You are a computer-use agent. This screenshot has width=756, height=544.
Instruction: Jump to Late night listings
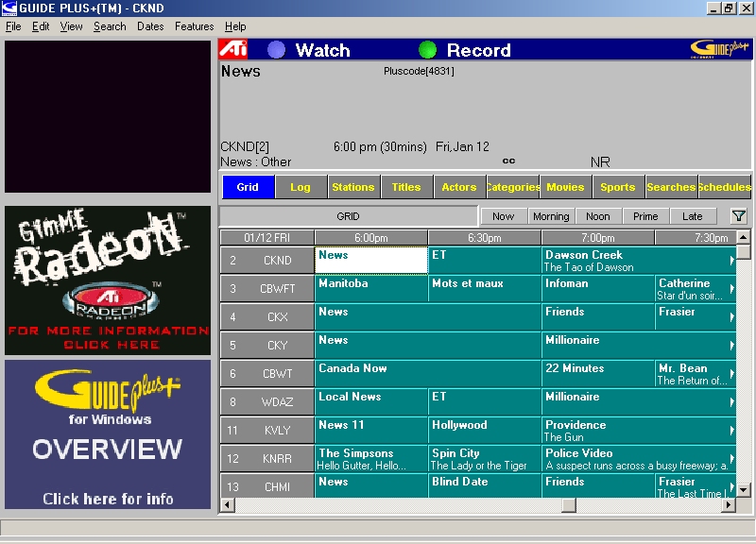[693, 216]
